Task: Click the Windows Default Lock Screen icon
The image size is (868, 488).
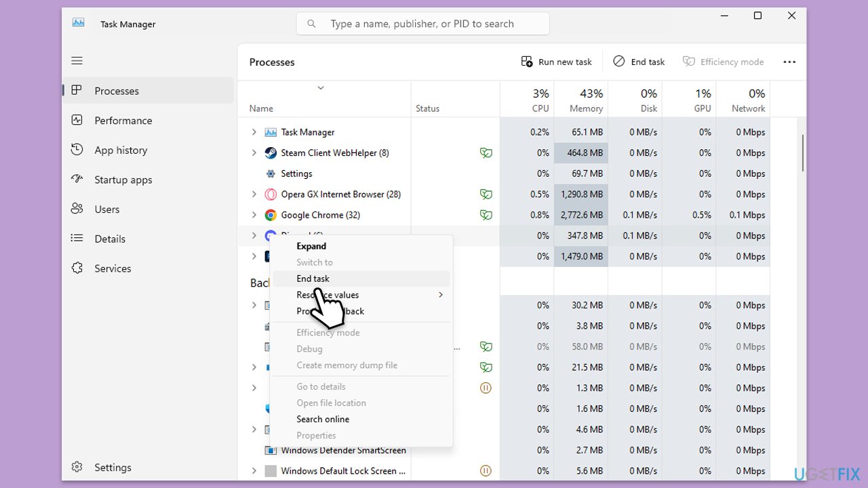Action: [271, 471]
